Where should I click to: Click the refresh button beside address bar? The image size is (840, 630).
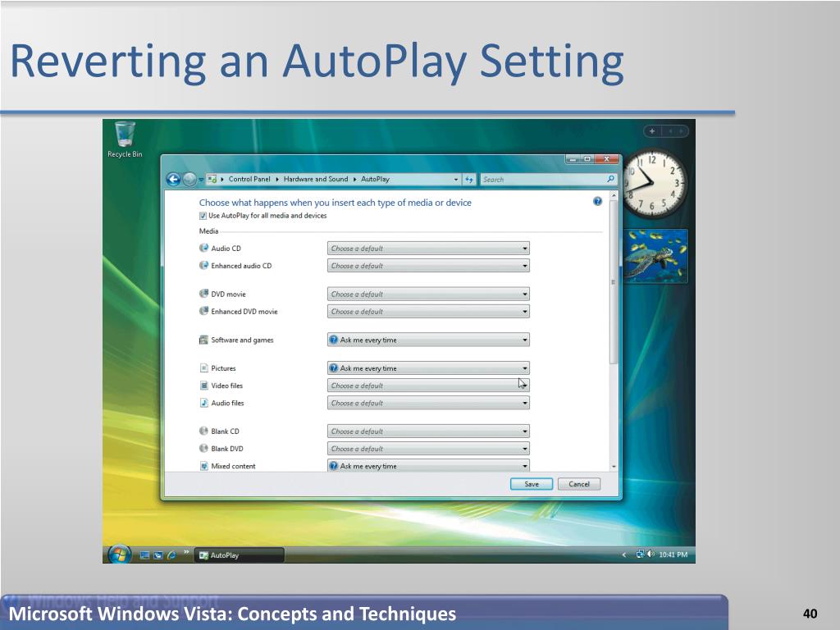click(x=469, y=180)
